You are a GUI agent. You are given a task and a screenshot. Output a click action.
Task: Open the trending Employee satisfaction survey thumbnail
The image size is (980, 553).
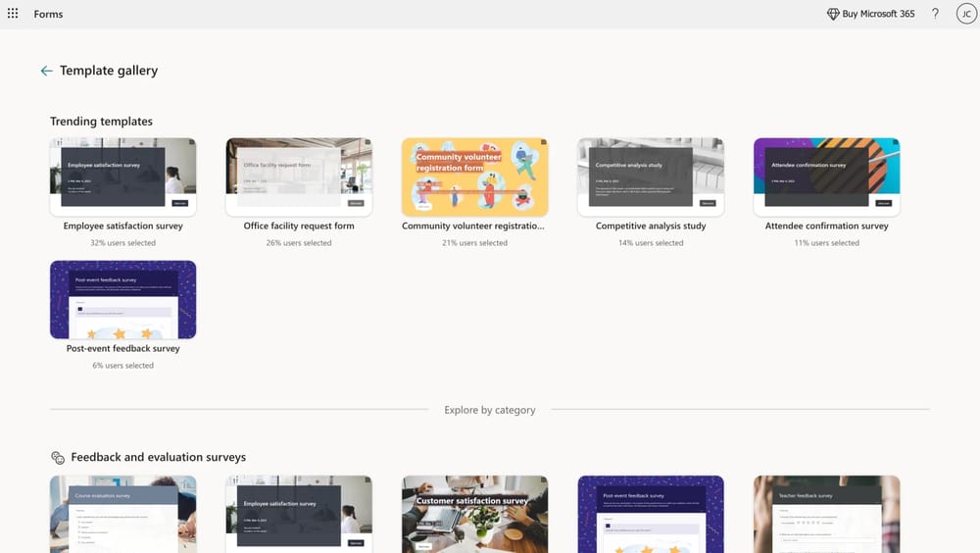pyautogui.click(x=122, y=176)
